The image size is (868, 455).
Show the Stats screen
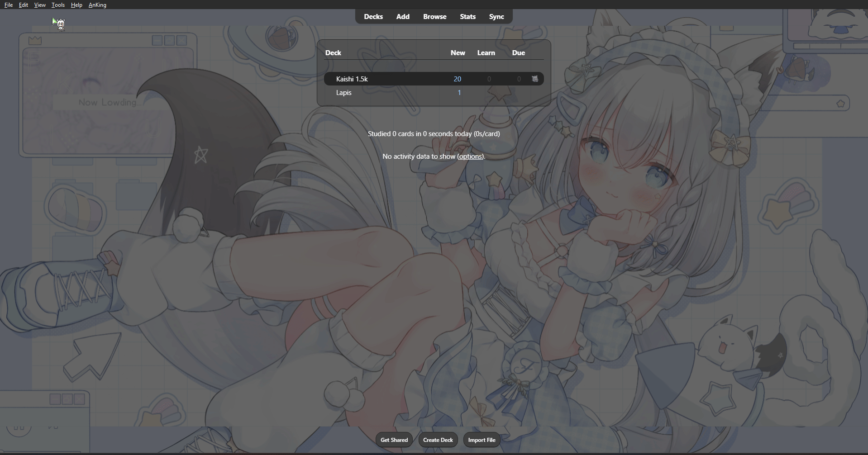point(467,17)
